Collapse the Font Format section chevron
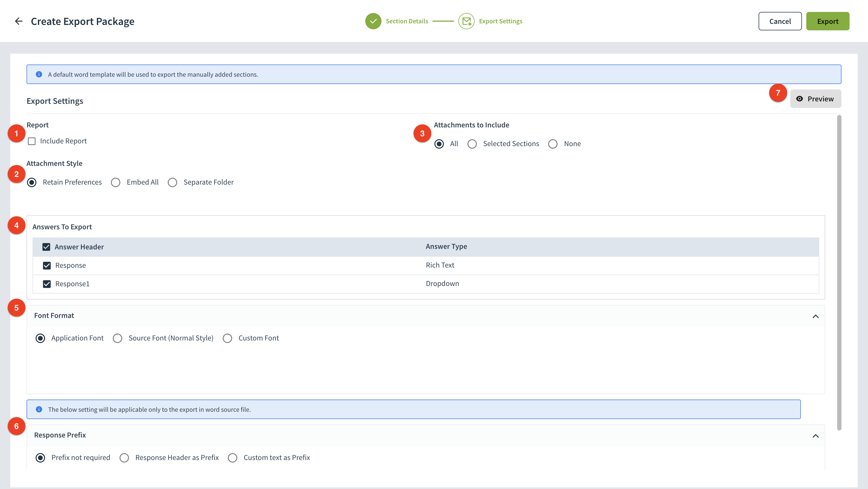This screenshot has width=868, height=489. [x=815, y=316]
